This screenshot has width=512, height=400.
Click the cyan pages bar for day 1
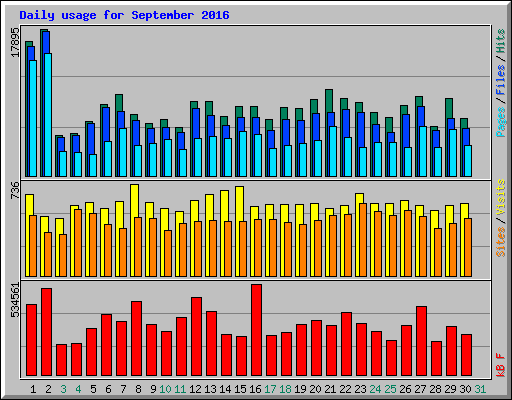[33, 118]
